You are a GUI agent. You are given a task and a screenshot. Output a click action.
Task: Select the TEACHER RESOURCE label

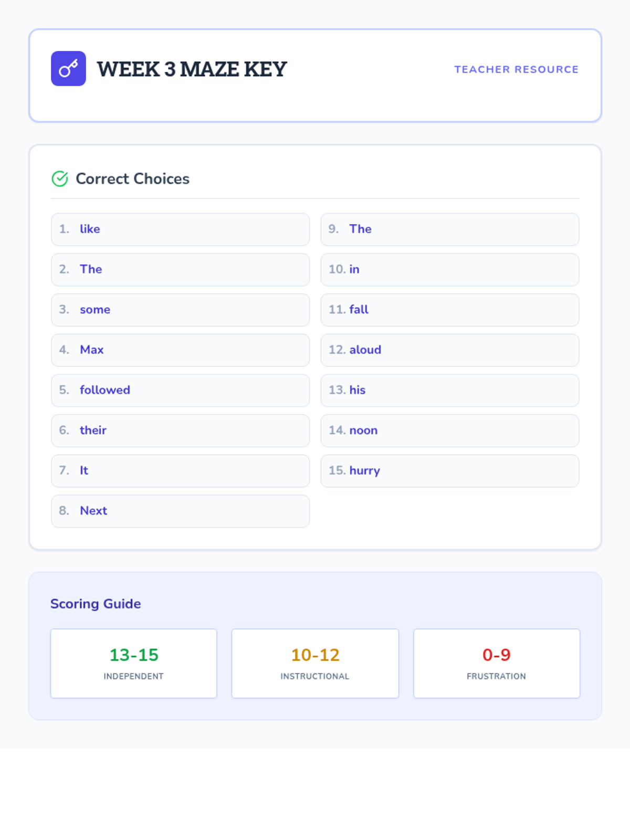[x=516, y=69]
